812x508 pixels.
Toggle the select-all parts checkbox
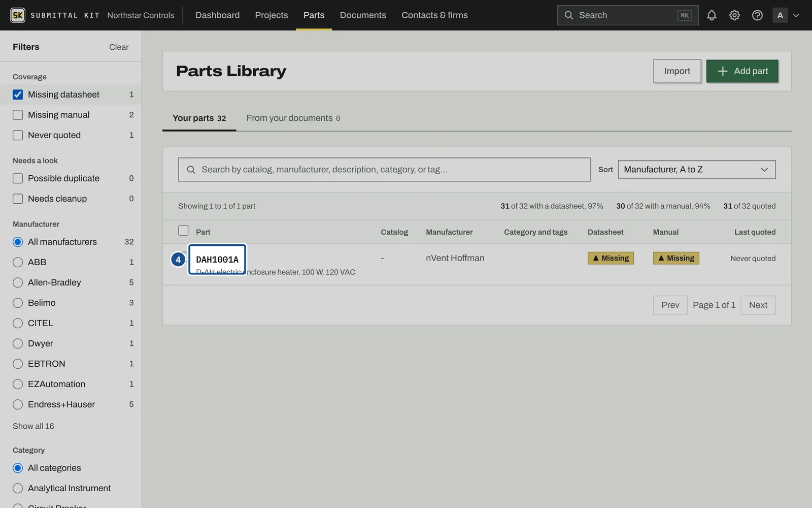point(183,231)
